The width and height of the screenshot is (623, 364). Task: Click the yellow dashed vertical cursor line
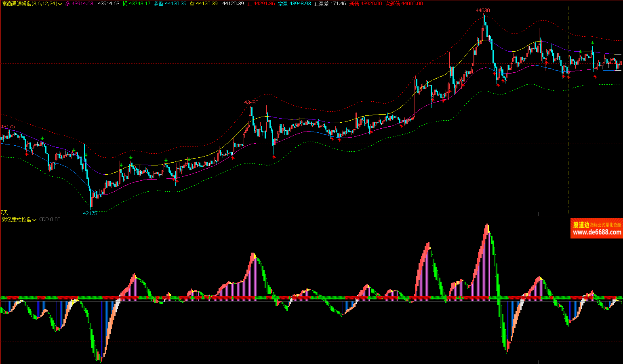[568, 121]
